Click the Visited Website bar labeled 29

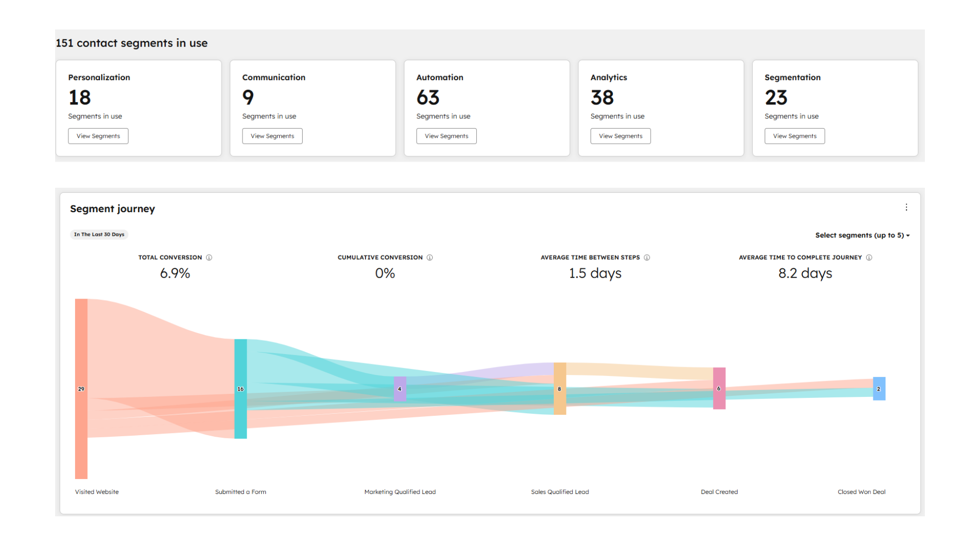click(x=81, y=389)
